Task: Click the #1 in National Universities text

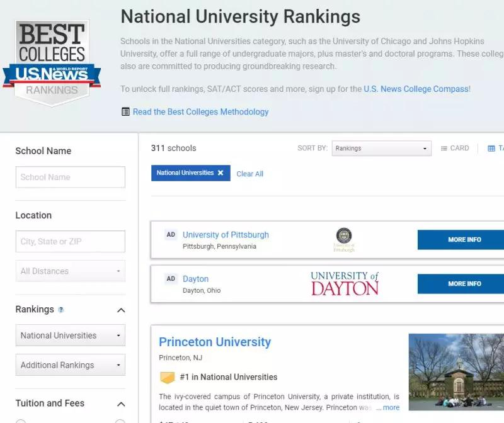Action: point(229,377)
